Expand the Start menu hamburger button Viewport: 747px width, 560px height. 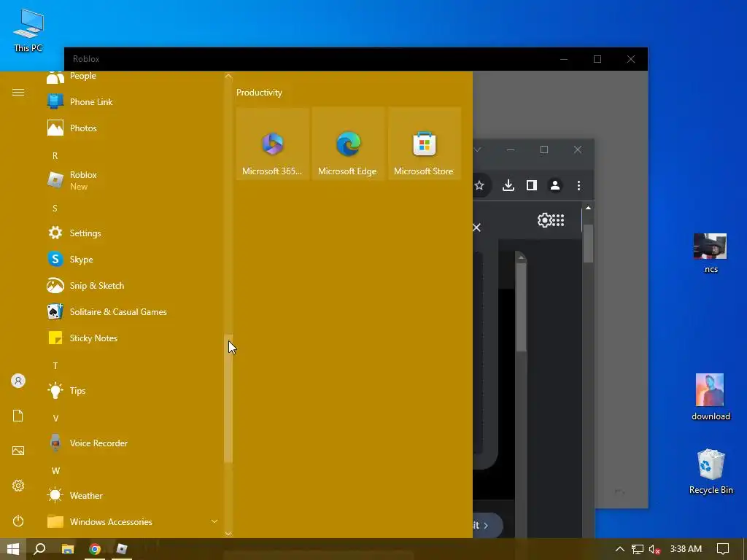(18, 93)
